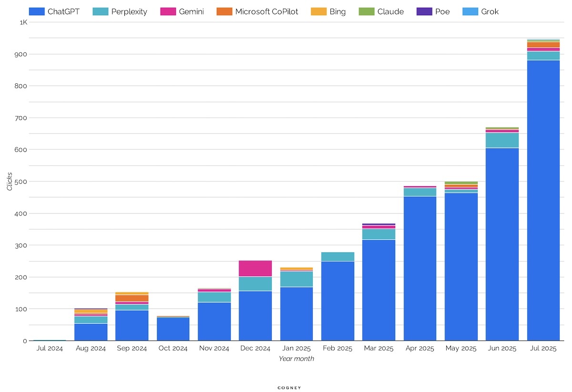Click the Oct 2024 axis label
This screenshot has width=572, height=392.
173,349
